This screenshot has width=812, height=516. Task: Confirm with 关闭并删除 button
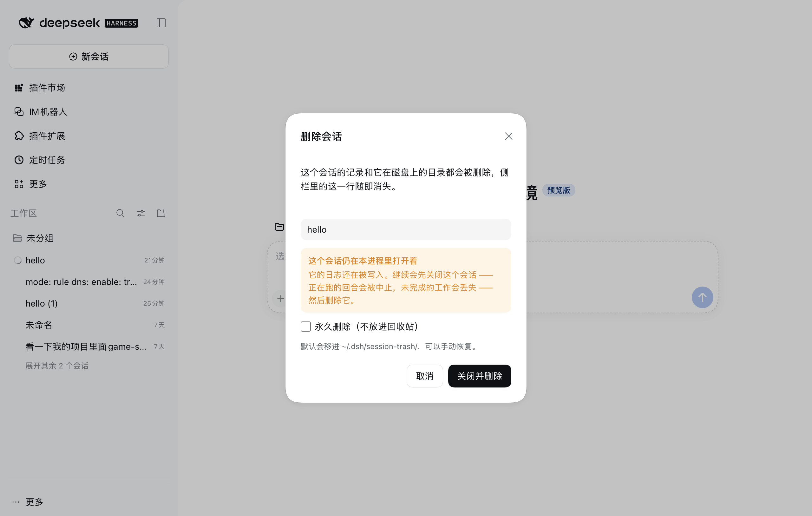click(x=480, y=376)
